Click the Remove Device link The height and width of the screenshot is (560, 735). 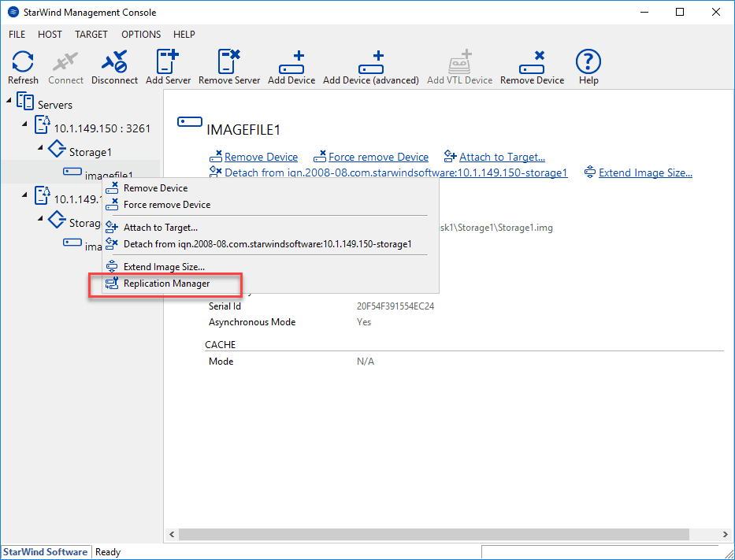(261, 157)
